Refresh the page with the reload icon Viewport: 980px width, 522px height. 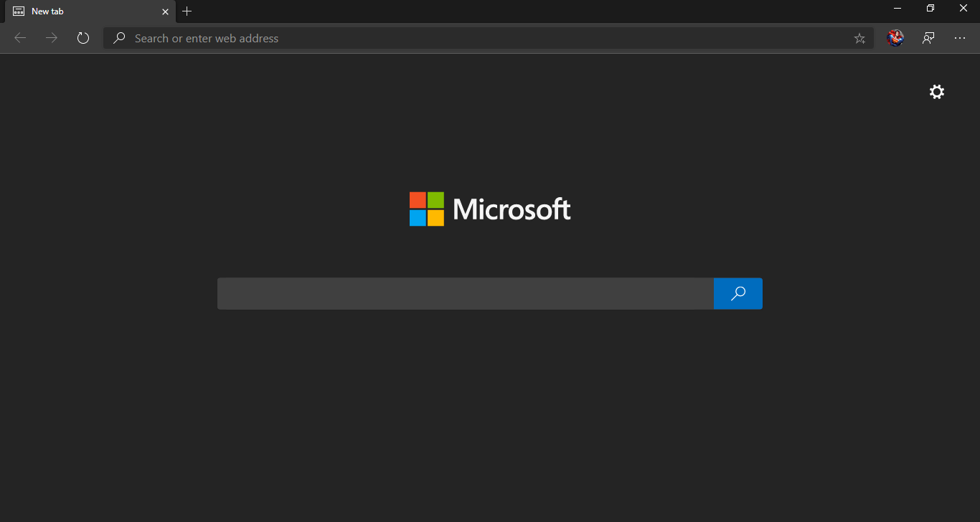83,38
